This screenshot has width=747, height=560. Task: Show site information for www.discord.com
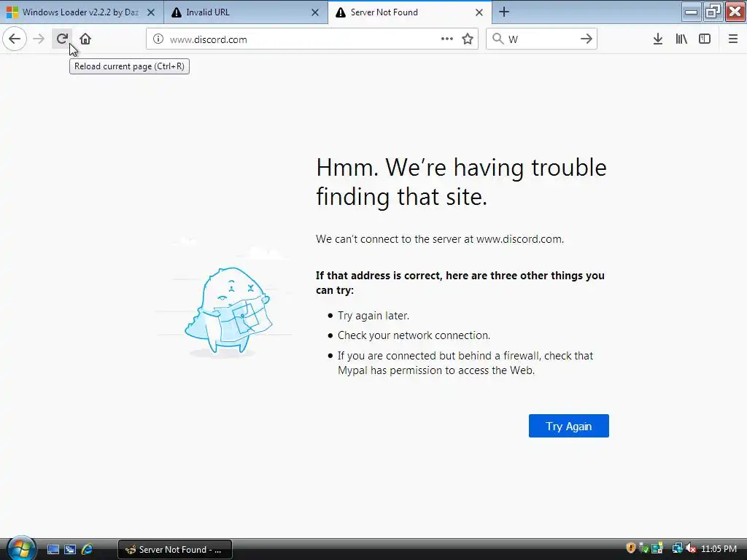(x=158, y=39)
